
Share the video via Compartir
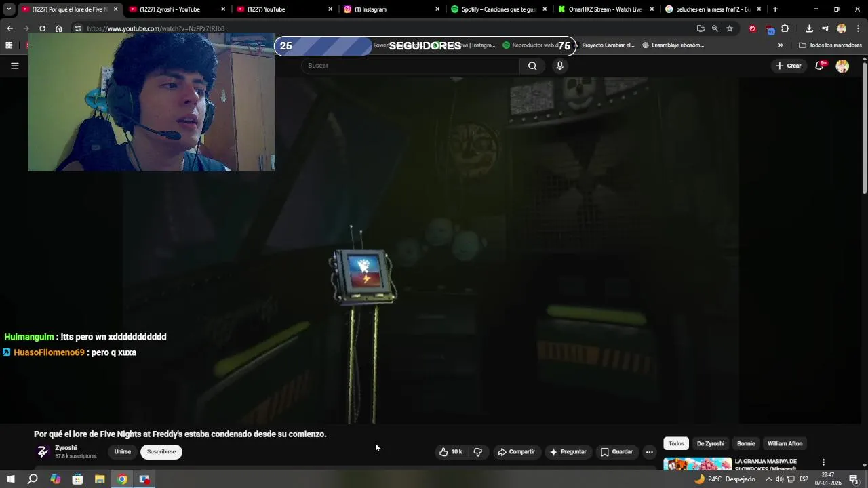(516, 452)
